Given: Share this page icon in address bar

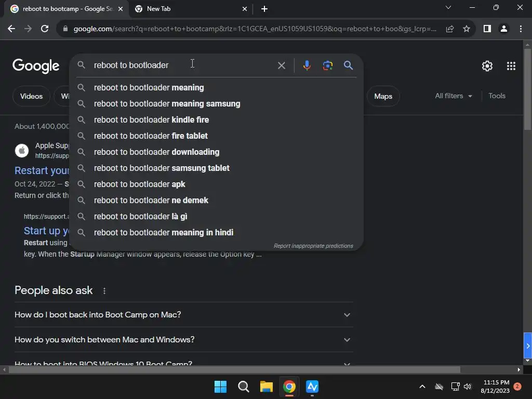Looking at the screenshot, I should [x=450, y=29].
